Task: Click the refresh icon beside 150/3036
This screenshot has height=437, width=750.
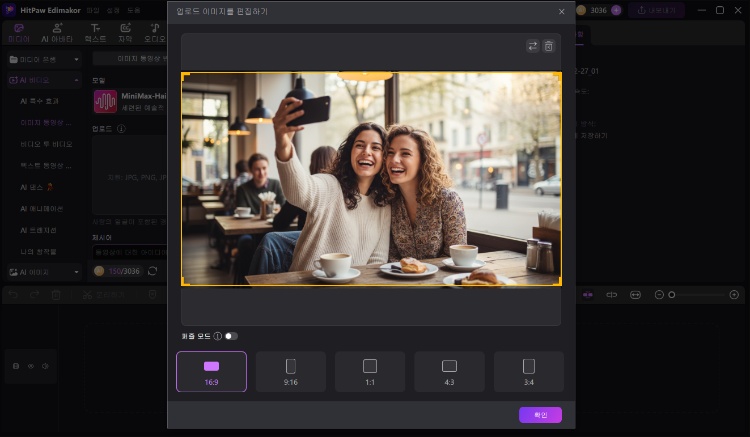Action: click(x=153, y=271)
